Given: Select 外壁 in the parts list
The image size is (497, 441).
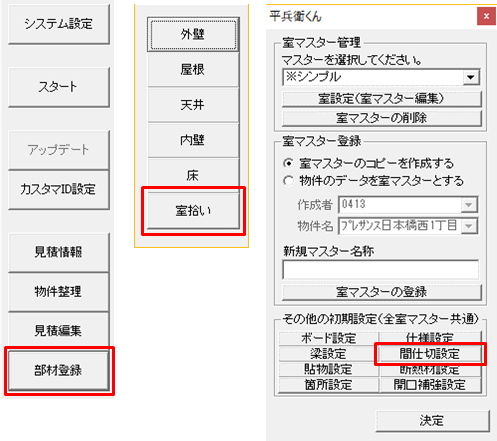Looking at the screenshot, I should pos(193,34).
